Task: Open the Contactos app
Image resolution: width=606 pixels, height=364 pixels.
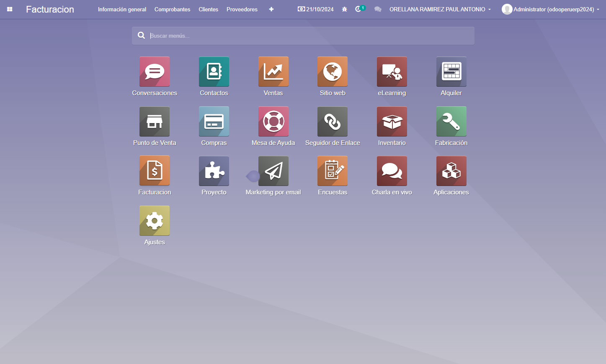Action: coord(214,72)
